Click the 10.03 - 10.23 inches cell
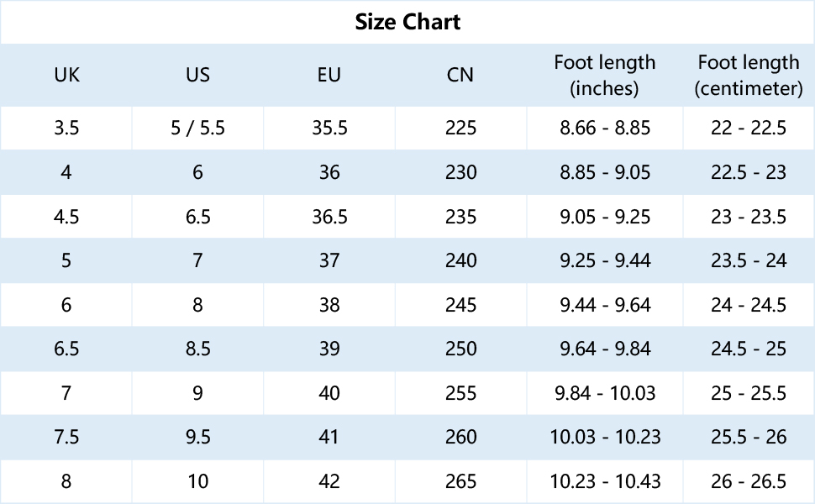815x504 pixels. [x=605, y=437]
